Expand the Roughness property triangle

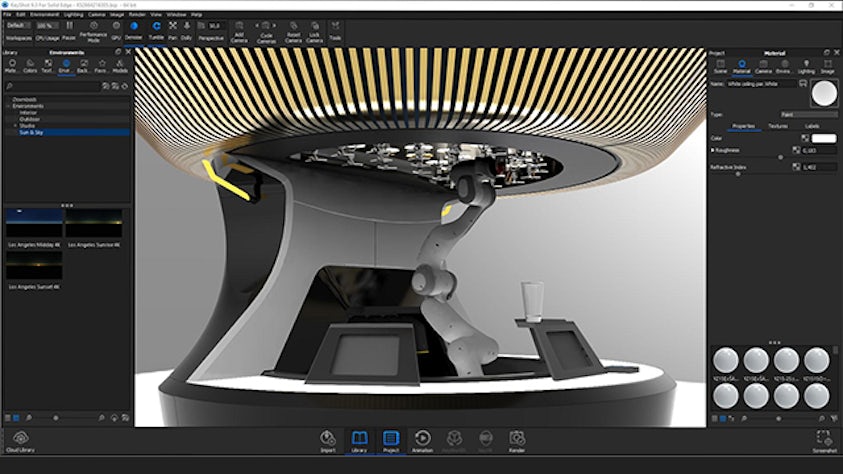pyautogui.click(x=713, y=150)
